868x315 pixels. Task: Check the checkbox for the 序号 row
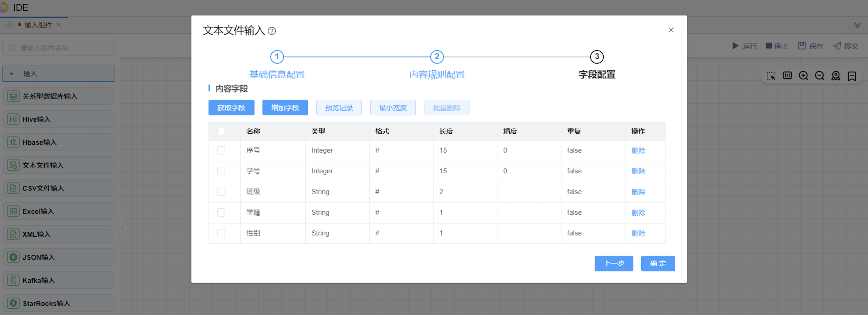point(221,150)
